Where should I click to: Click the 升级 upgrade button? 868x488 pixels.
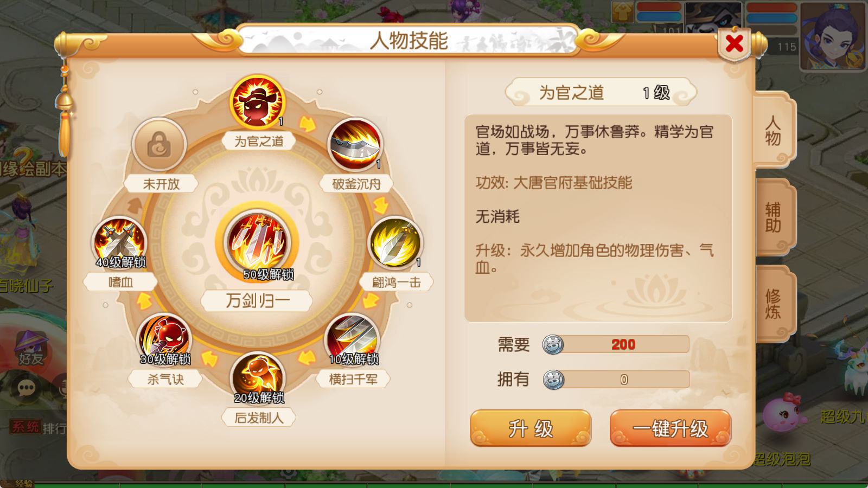(531, 428)
